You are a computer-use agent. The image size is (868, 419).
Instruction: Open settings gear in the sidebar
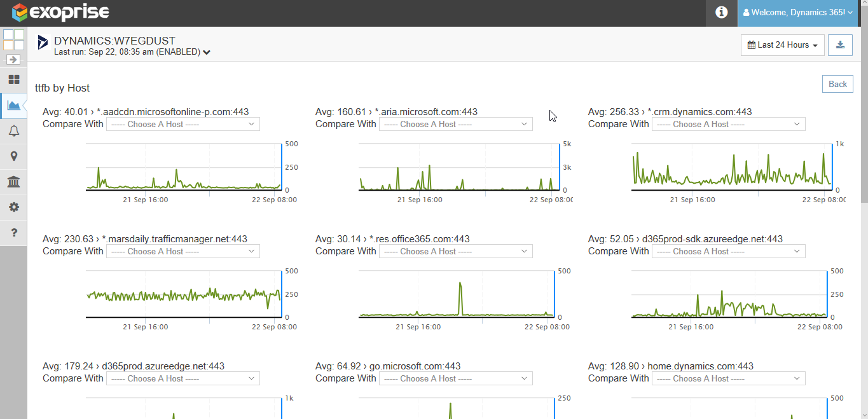tap(13, 207)
